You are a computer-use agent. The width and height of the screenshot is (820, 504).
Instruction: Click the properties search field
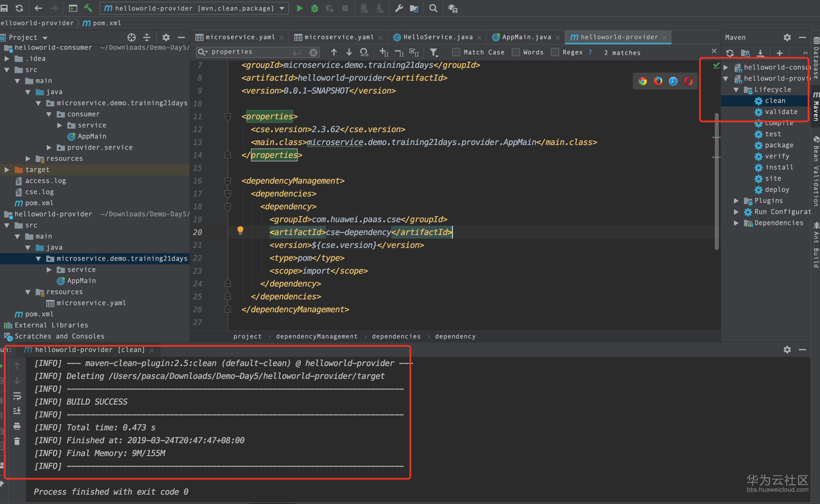pyautogui.click(x=250, y=52)
